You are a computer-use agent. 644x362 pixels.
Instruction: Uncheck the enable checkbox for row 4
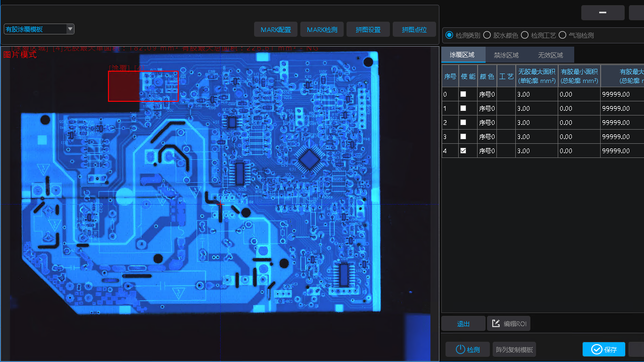pyautogui.click(x=463, y=151)
